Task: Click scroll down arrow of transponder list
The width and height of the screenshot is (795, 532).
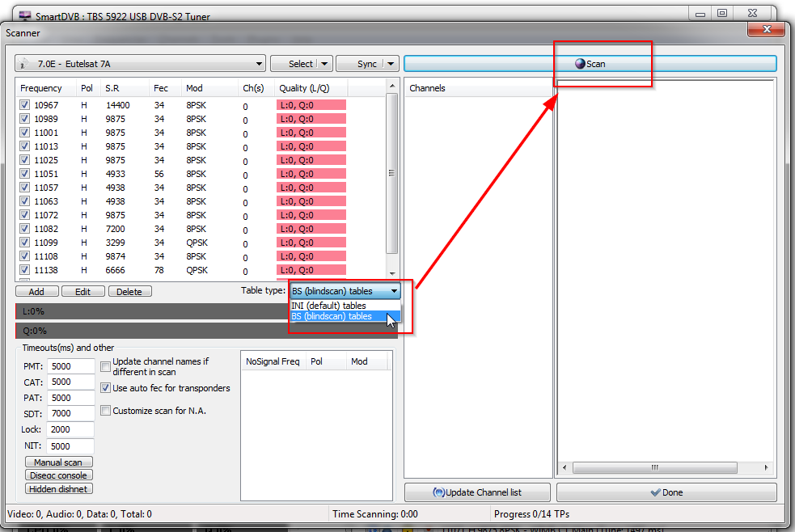Action: (392, 273)
